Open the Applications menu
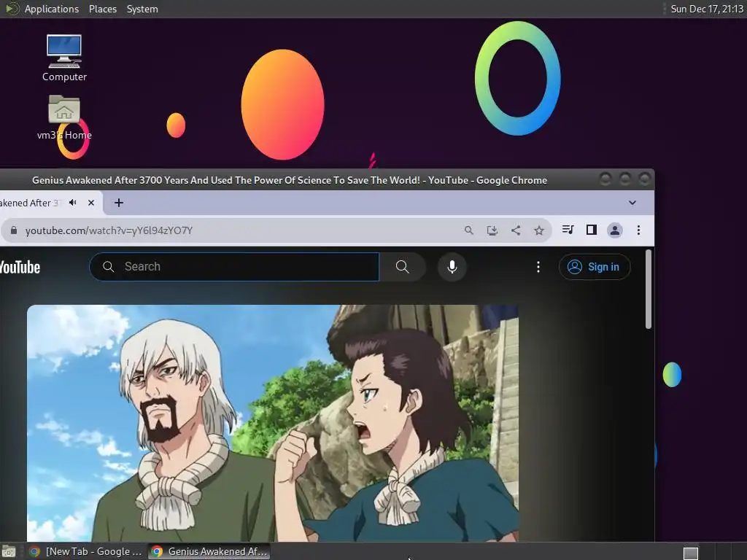The height and width of the screenshot is (560, 747). pyautogui.click(x=52, y=9)
